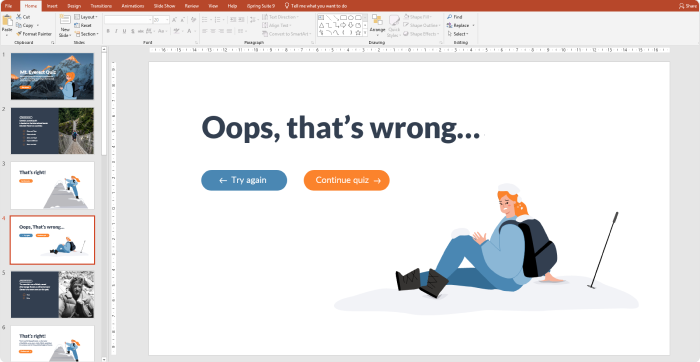Expand the Layout dropdown
The height and width of the screenshot is (362, 700).
tap(86, 17)
